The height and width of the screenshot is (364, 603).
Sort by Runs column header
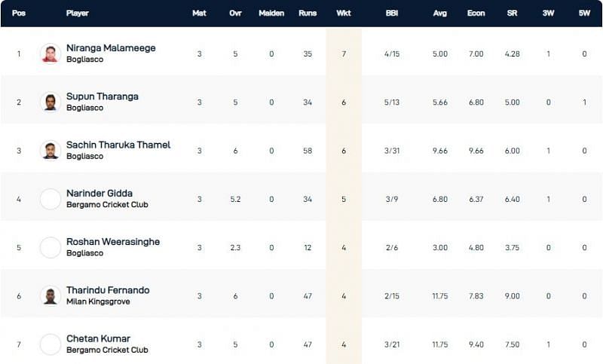(308, 14)
